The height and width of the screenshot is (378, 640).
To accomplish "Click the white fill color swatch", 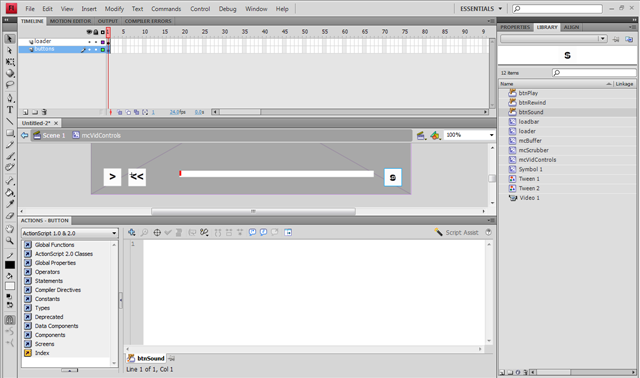I will 10,286.
